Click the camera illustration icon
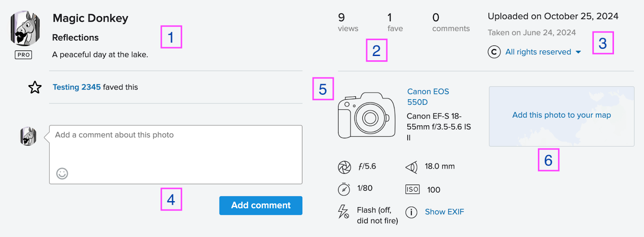This screenshot has height=237, width=644. (367, 115)
